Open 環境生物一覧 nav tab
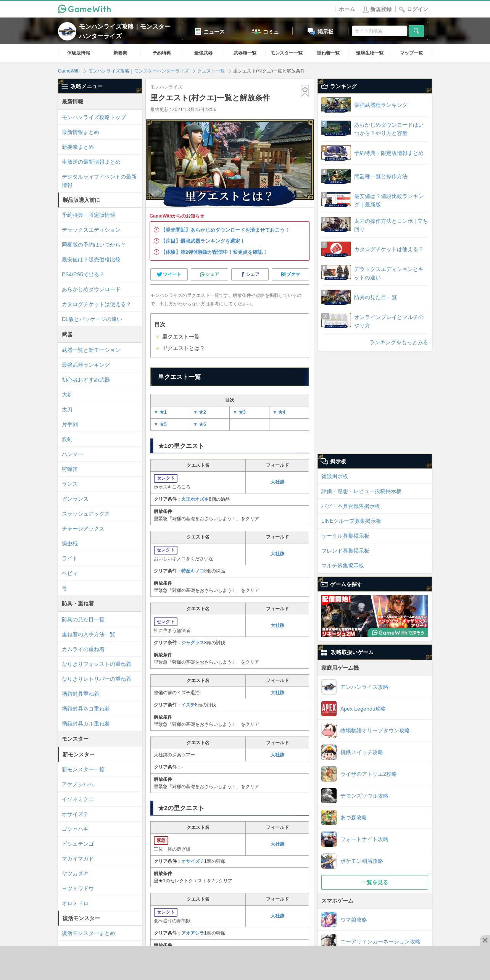490x980 pixels. [x=370, y=53]
